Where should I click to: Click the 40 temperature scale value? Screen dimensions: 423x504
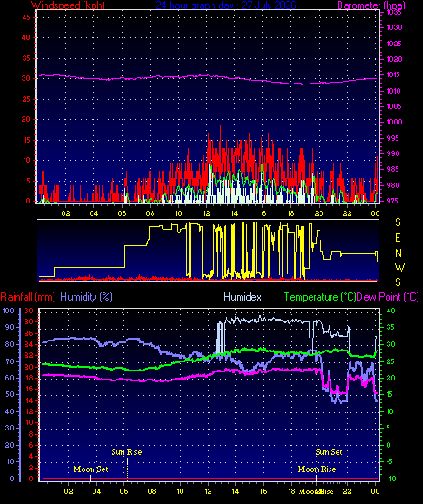coord(390,311)
